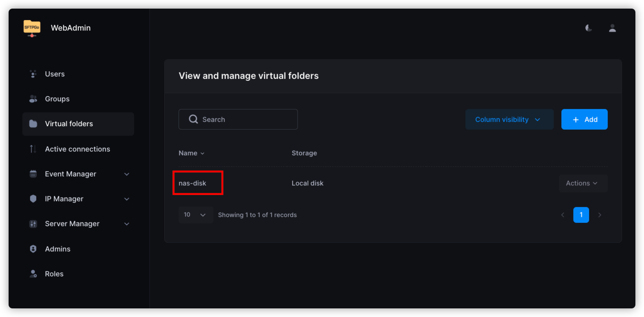The width and height of the screenshot is (644, 317).
Task: Open Actions dropdown for nas-disk
Action: click(582, 183)
